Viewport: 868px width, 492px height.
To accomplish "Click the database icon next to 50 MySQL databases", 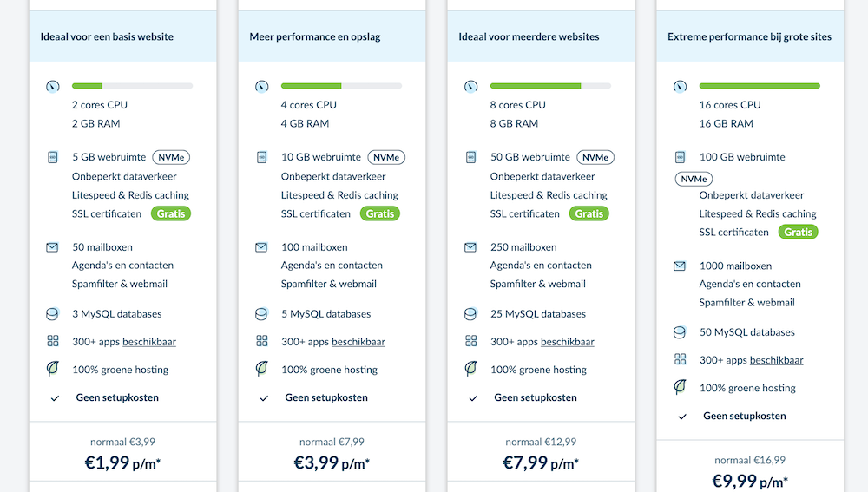I will click(680, 332).
